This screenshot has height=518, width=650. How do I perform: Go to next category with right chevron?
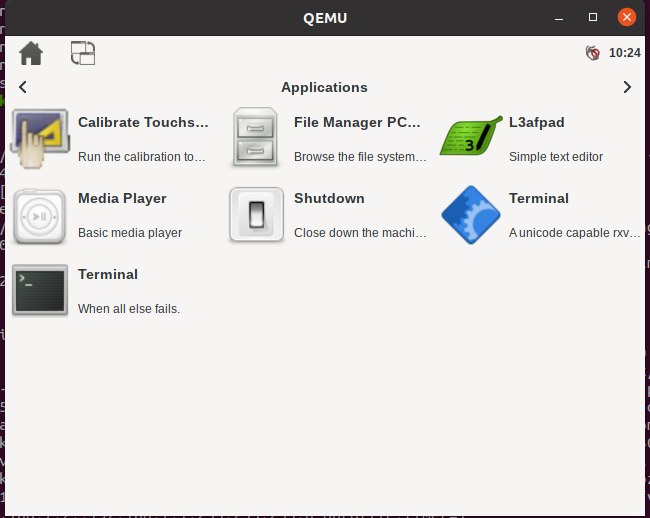pyautogui.click(x=627, y=87)
